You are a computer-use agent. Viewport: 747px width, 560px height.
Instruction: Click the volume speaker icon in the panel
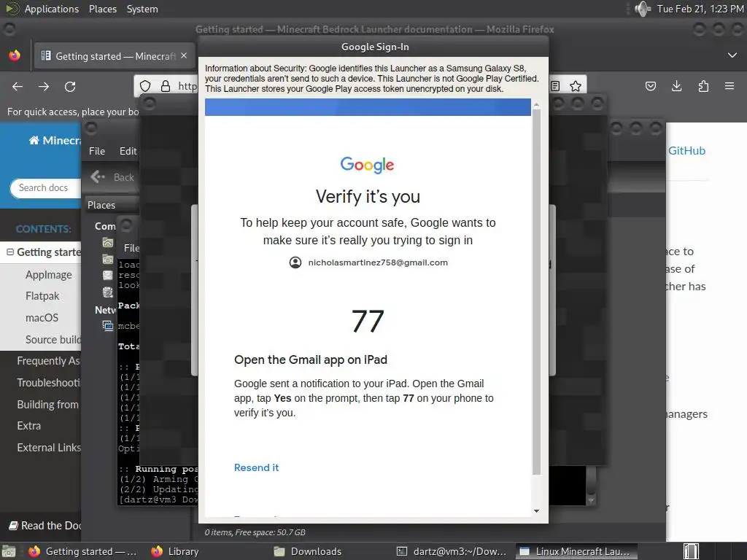(643, 9)
